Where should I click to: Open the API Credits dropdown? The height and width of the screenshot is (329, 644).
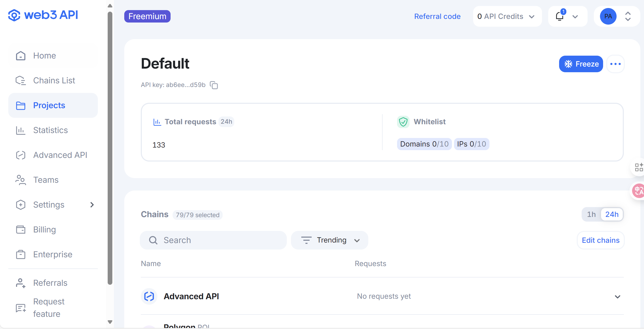pos(507,16)
